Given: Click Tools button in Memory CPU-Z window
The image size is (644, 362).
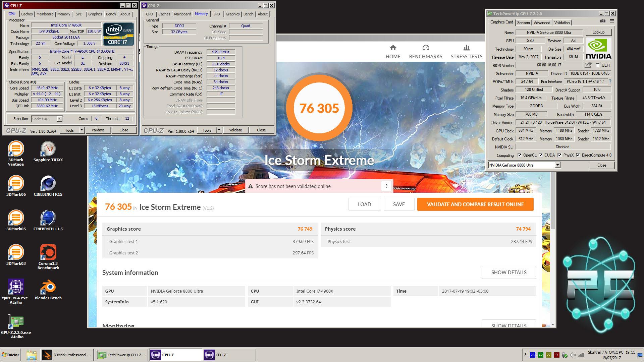Looking at the screenshot, I should coord(207,130).
